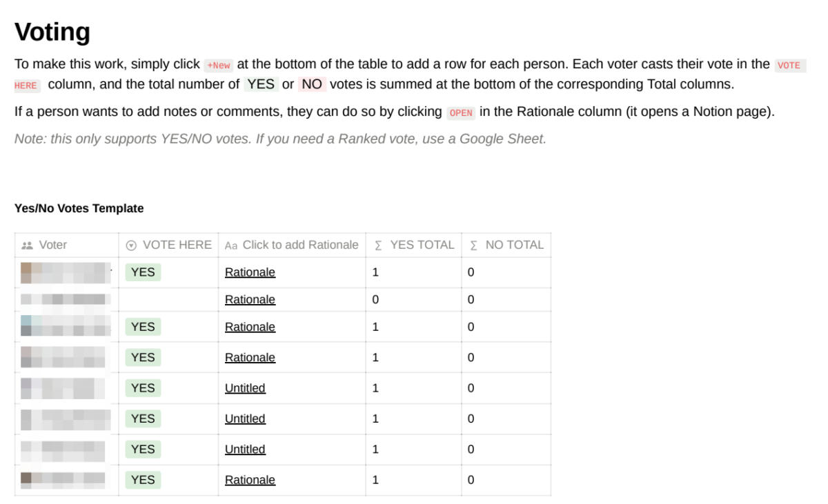This screenshot has height=504, width=828.
Task: Click the sigma icon next to NO TOTAL
Action: click(x=473, y=245)
